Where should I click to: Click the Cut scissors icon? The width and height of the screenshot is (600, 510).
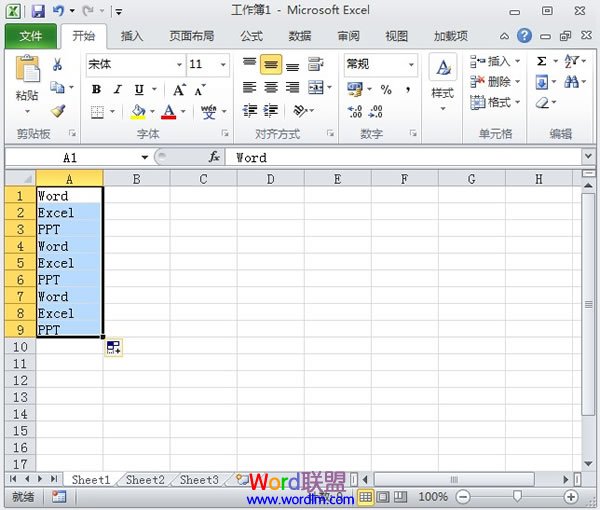click(58, 65)
